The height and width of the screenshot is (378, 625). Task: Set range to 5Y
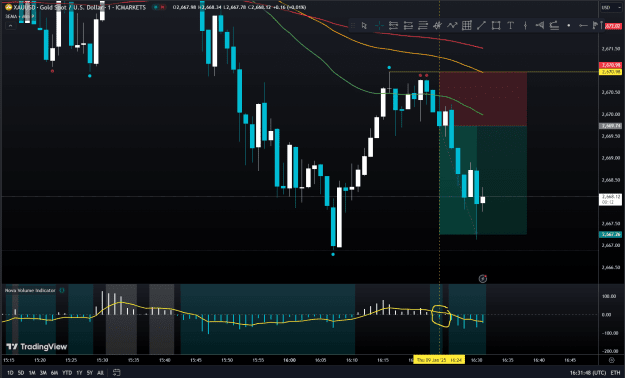(x=90, y=373)
